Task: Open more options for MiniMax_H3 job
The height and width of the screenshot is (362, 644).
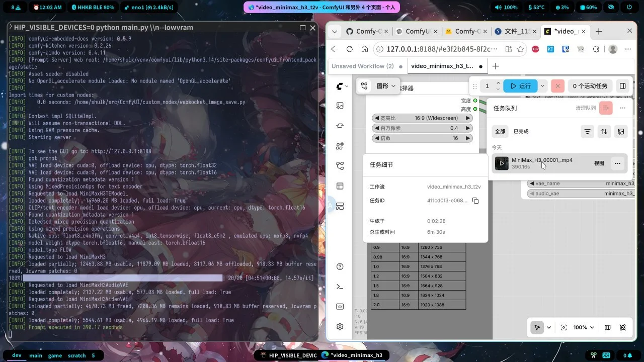Action: [617, 163]
